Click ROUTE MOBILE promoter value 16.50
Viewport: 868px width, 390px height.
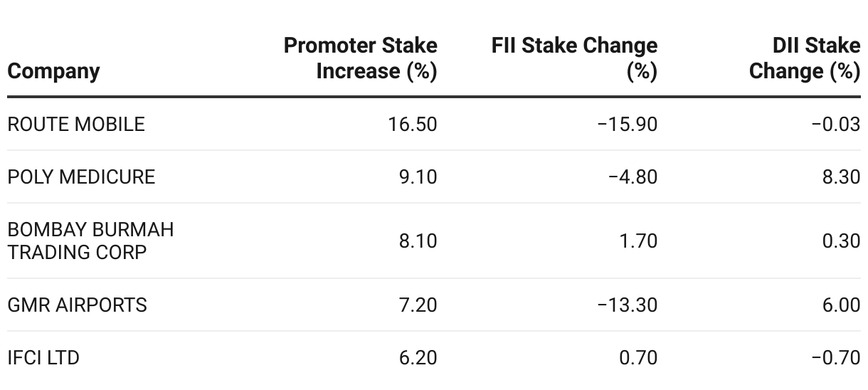pos(413,125)
